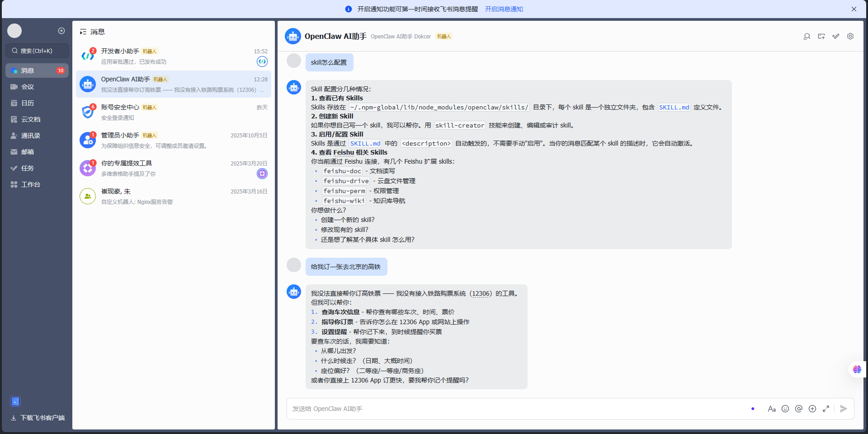Click the search chat history icon
This screenshot has width=868, height=434.
click(x=807, y=36)
